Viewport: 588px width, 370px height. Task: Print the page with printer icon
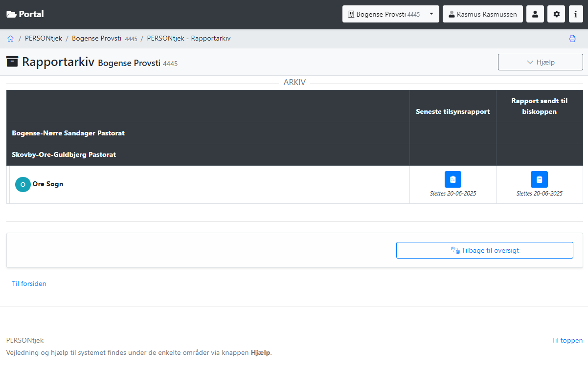(572, 39)
